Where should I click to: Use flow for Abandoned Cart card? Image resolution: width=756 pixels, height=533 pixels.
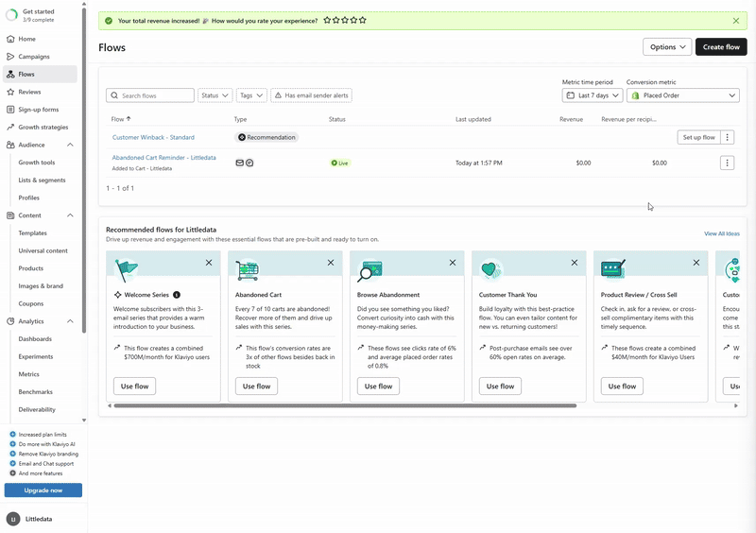[x=256, y=387]
